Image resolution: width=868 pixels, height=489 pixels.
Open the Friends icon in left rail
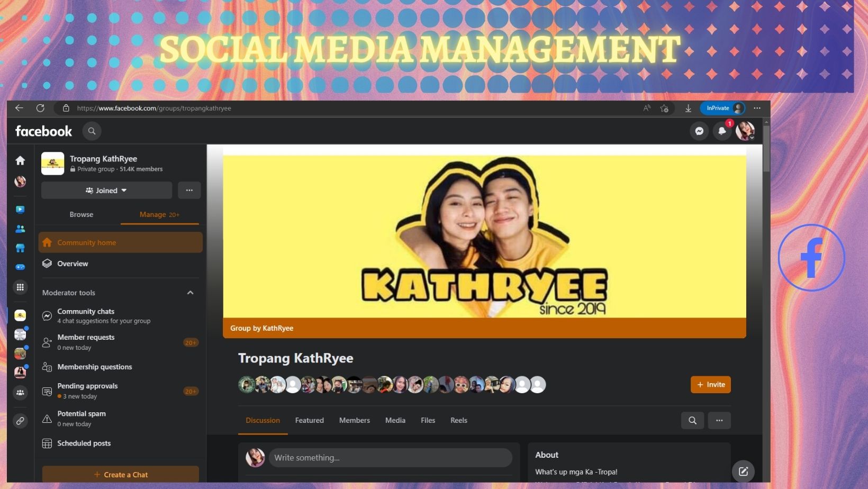coord(20,229)
